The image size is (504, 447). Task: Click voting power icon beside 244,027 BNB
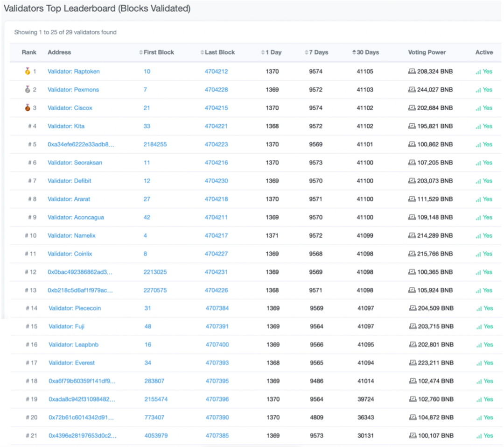coord(412,90)
